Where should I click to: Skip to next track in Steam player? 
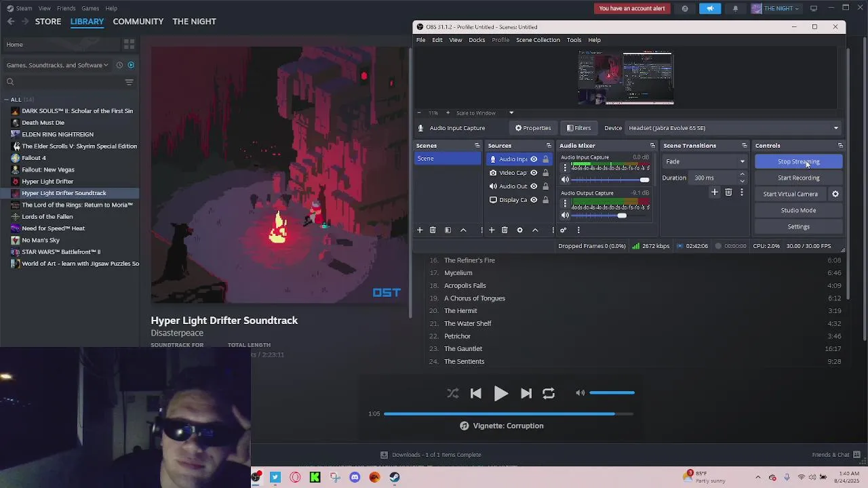[x=526, y=393]
